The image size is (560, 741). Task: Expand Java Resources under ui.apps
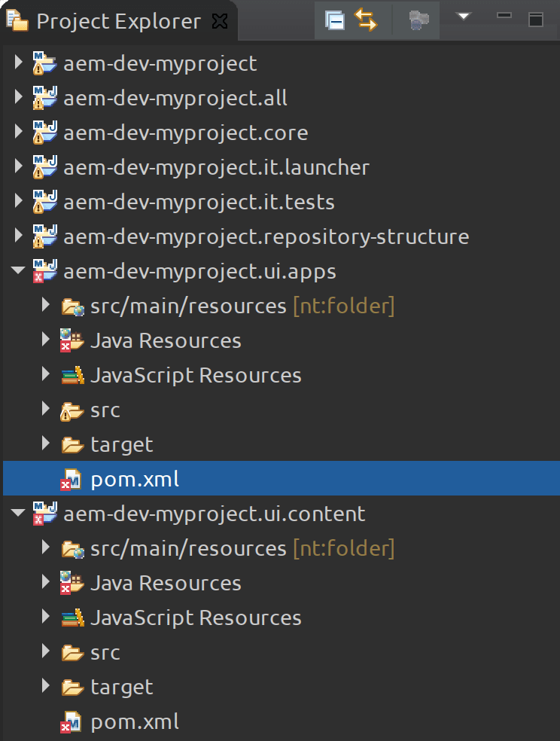tap(46, 340)
